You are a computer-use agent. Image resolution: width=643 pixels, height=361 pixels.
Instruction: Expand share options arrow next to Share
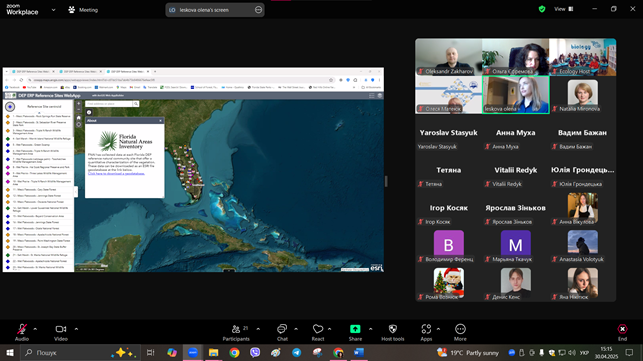(371, 329)
